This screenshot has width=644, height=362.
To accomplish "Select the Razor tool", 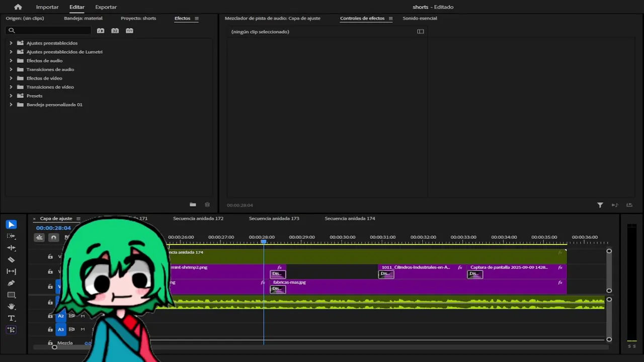I will (x=11, y=260).
